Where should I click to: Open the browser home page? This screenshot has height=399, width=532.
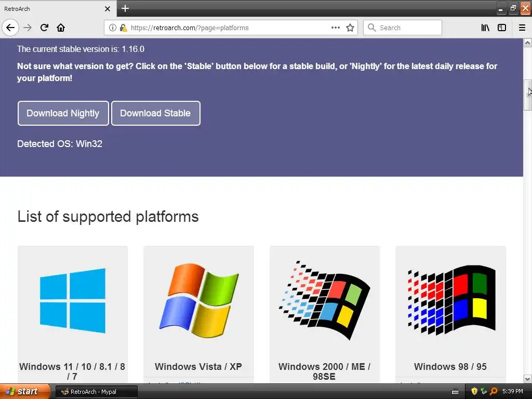coord(61,28)
